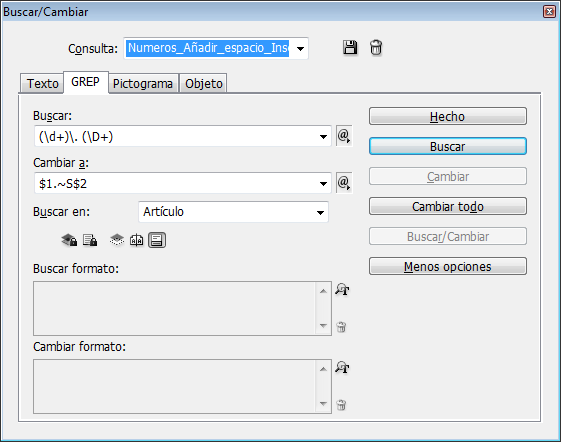The width and height of the screenshot is (561, 442).
Task: Switch to the Texto tab
Action: (43, 83)
